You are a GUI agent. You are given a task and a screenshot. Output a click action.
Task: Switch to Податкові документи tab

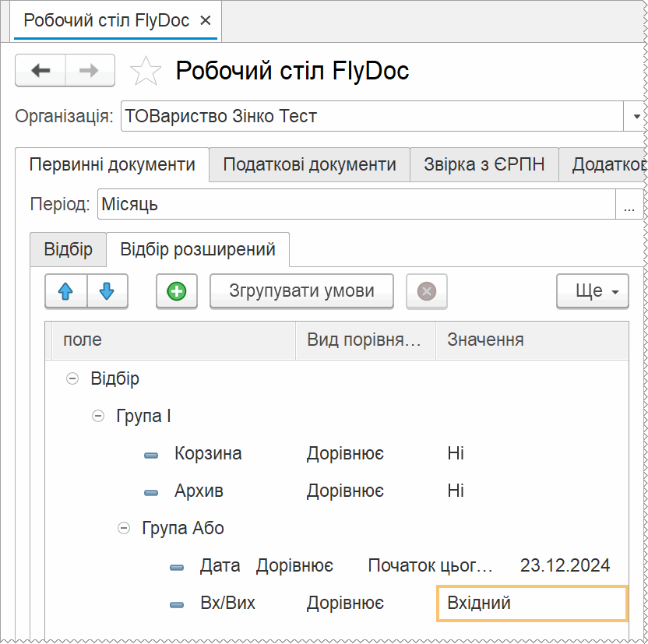[x=309, y=165]
